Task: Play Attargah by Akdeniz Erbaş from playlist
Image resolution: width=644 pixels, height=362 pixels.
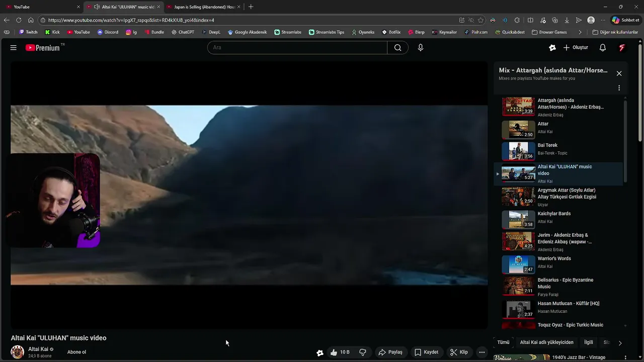Action: point(558,107)
